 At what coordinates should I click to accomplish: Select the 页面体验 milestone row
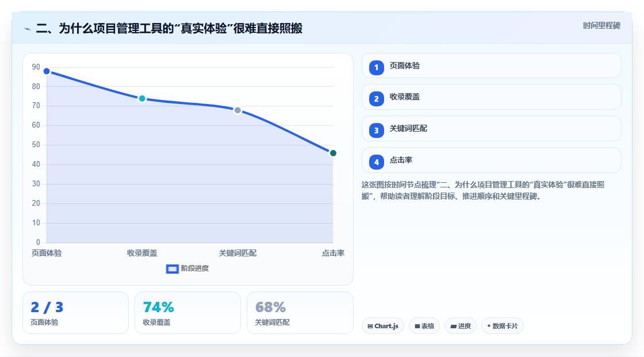click(x=491, y=66)
